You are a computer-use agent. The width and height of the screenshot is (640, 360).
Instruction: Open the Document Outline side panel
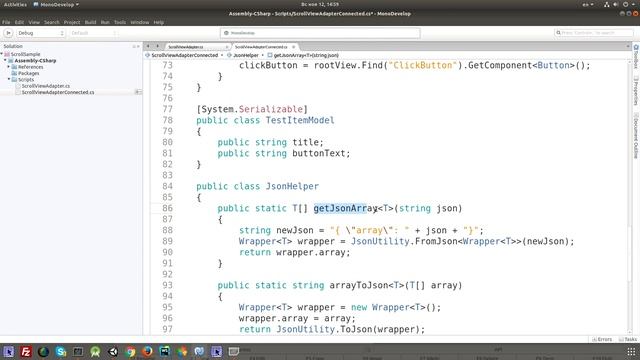point(636,136)
